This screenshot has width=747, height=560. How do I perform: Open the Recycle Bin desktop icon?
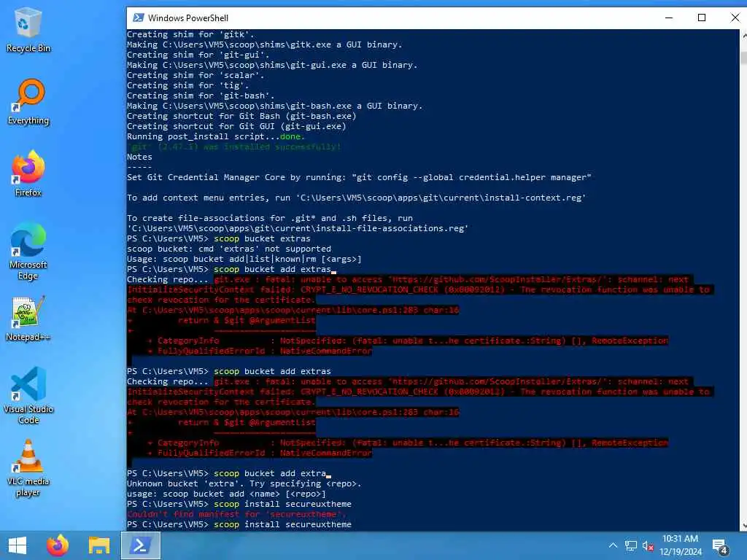(x=28, y=30)
